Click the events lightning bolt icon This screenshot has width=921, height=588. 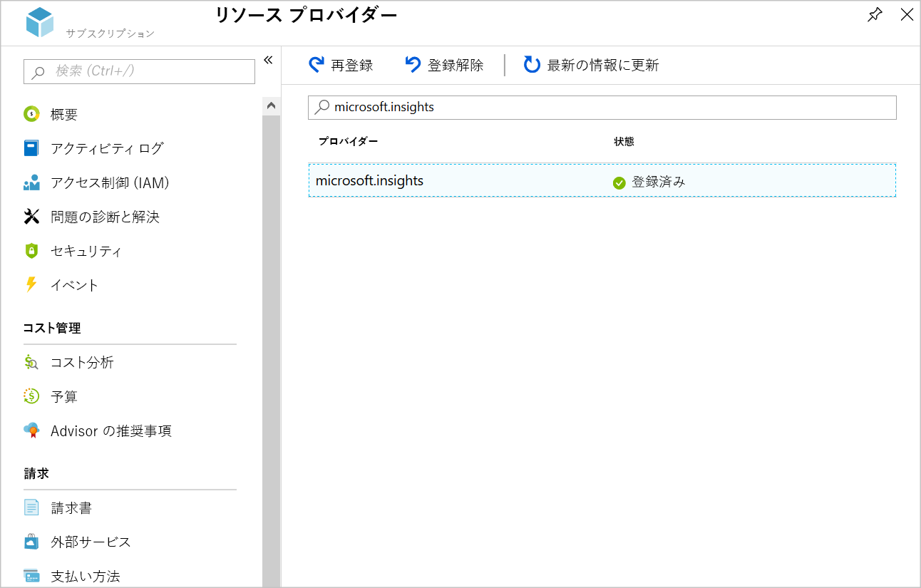tap(31, 285)
